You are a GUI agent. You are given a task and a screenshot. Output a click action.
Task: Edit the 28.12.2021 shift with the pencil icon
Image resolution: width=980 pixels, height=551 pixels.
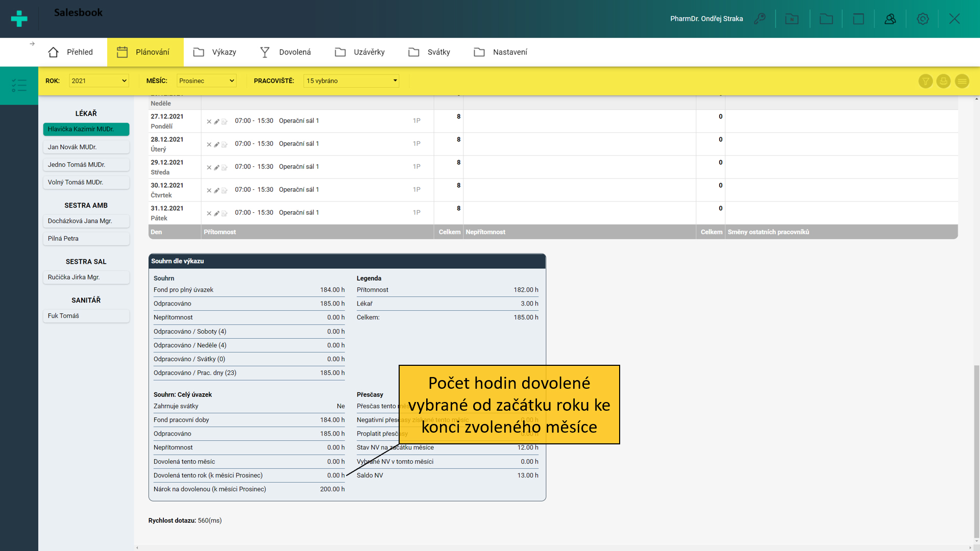[x=216, y=144]
